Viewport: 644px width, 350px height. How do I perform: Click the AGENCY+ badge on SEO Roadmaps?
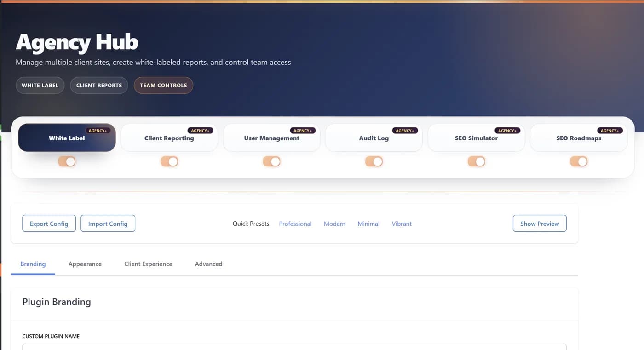pos(609,131)
